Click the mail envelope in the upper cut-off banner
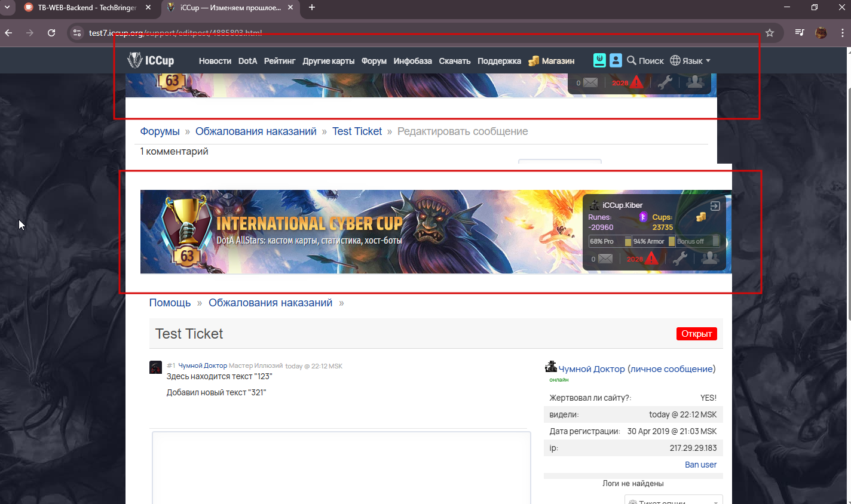Image resolution: width=851 pixels, height=504 pixels. [590, 82]
